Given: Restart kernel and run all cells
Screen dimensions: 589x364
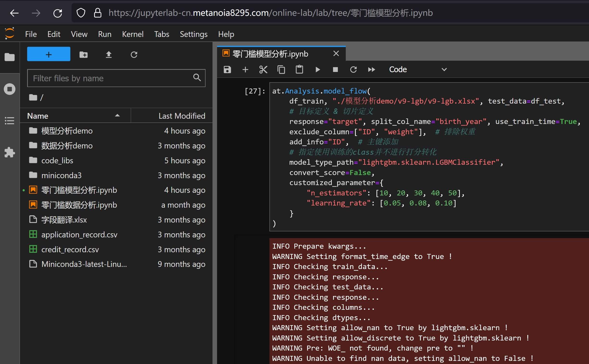Looking at the screenshot, I should (x=371, y=70).
